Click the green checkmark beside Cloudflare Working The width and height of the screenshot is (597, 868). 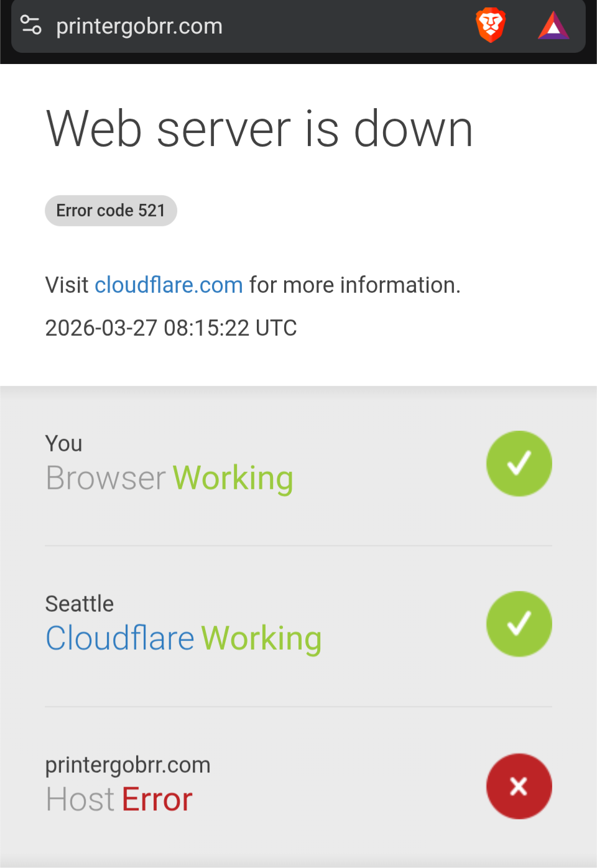(x=519, y=624)
